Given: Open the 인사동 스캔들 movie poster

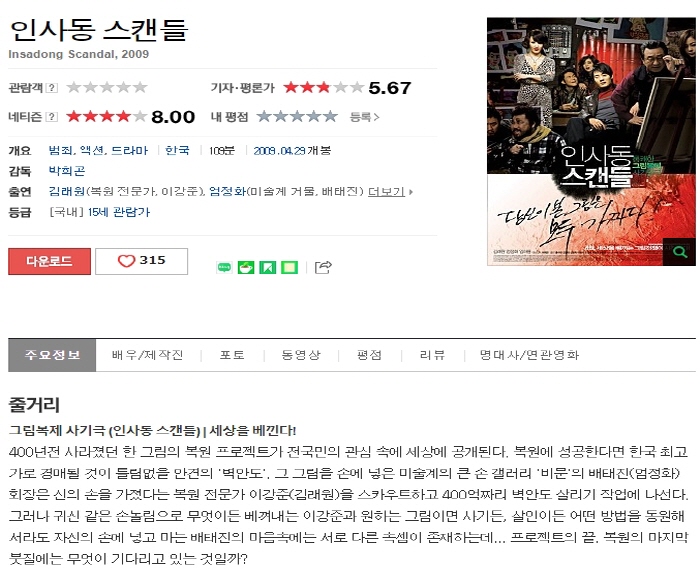Looking at the screenshot, I should point(591,141).
